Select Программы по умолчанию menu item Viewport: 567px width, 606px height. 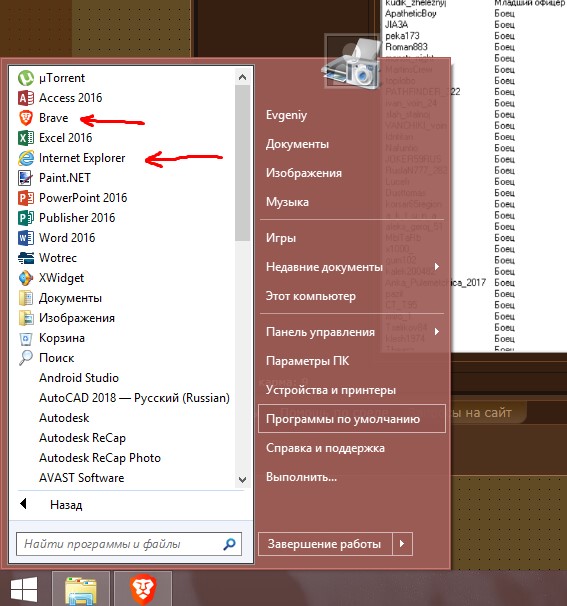coord(352,419)
